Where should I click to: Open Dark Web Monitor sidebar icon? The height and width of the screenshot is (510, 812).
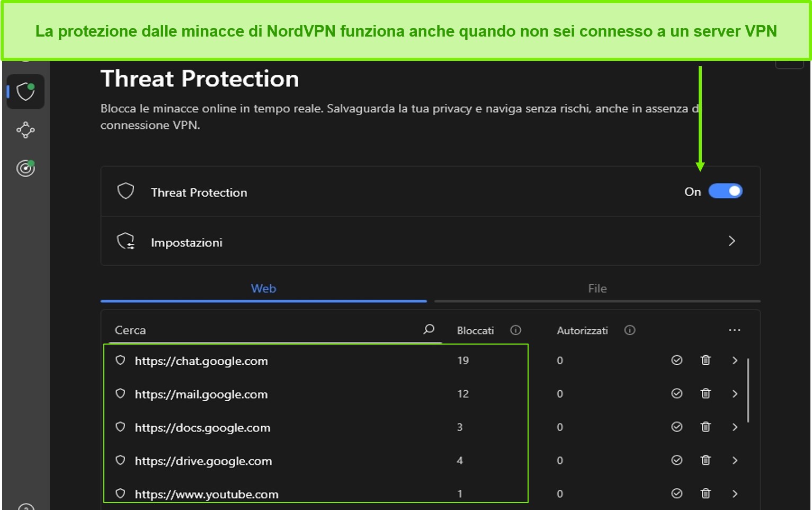click(25, 169)
